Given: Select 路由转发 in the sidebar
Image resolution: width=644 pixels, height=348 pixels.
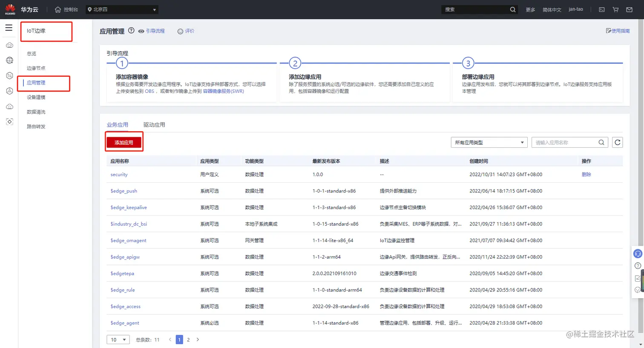Looking at the screenshot, I should (x=36, y=127).
